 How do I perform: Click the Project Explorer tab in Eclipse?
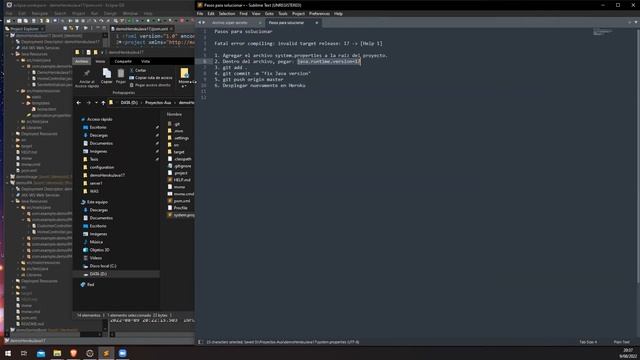tap(25, 29)
